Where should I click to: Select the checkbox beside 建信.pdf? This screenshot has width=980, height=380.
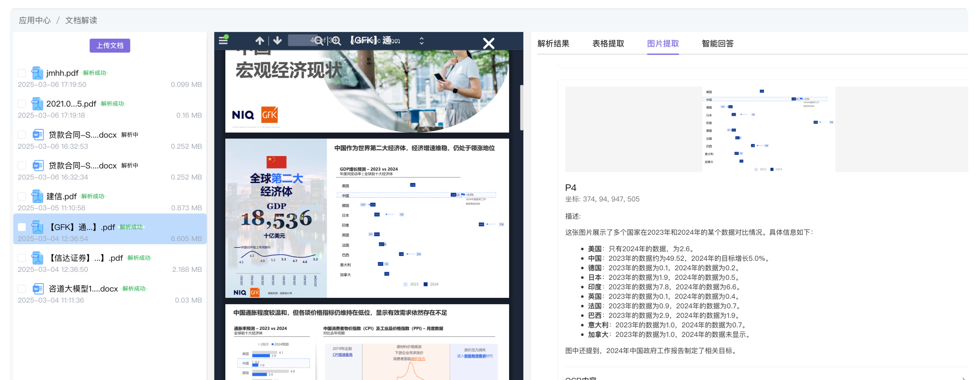tap(22, 196)
